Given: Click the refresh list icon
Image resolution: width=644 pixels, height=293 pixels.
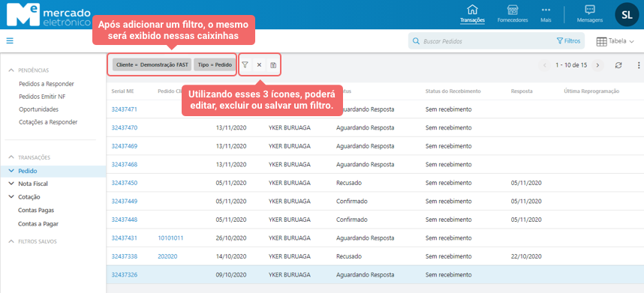Looking at the screenshot, I should pos(618,65).
